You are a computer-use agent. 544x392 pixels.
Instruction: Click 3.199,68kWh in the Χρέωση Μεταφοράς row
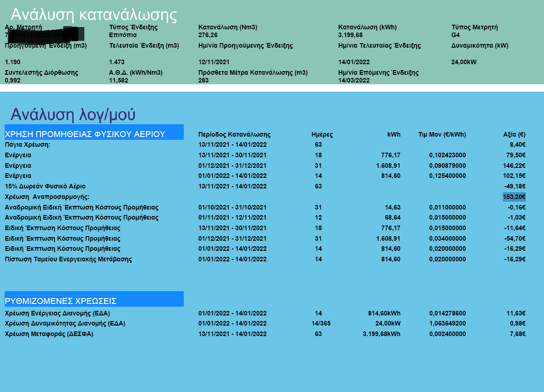382,334
